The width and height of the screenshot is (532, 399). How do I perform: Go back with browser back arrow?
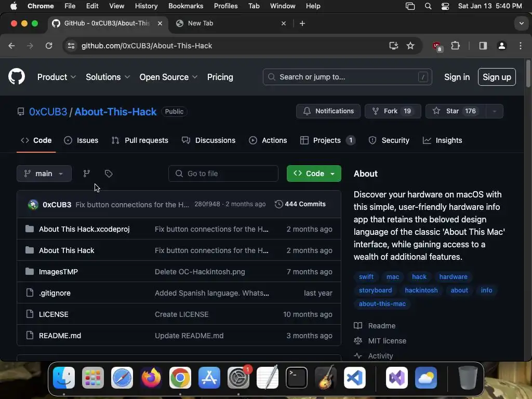point(11,46)
